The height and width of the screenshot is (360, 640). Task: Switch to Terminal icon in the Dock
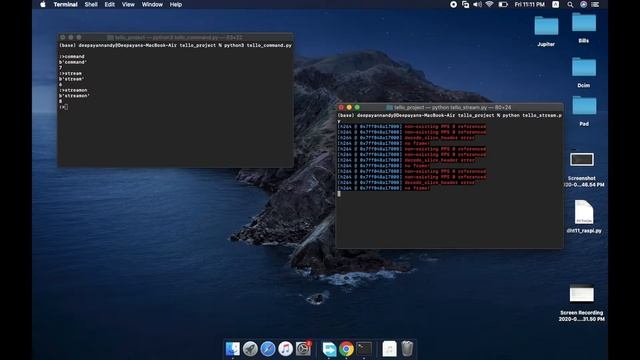click(364, 349)
